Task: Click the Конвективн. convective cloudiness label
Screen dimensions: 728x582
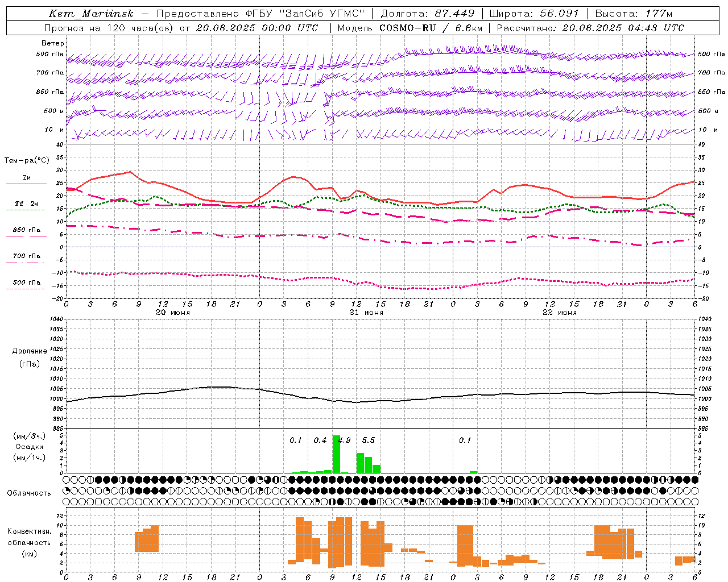Action: point(30,531)
